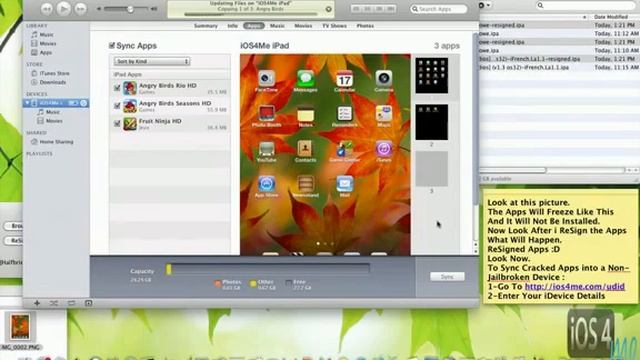Image resolution: width=640 pixels, height=360 pixels.
Task: Click the Notes icon on iPad preview
Action: (x=305, y=113)
